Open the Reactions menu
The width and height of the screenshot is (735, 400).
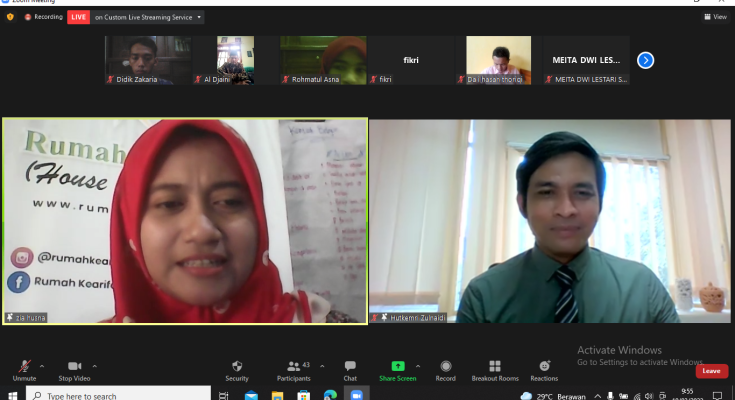(x=544, y=370)
